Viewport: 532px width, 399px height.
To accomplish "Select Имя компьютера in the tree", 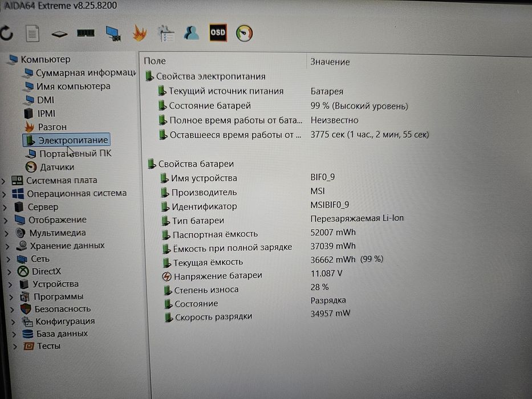I will click(74, 86).
